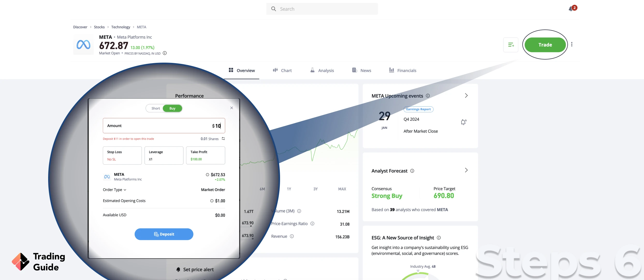Click info icon beside Analyst Forecast
The image size is (644, 280).
(x=412, y=171)
